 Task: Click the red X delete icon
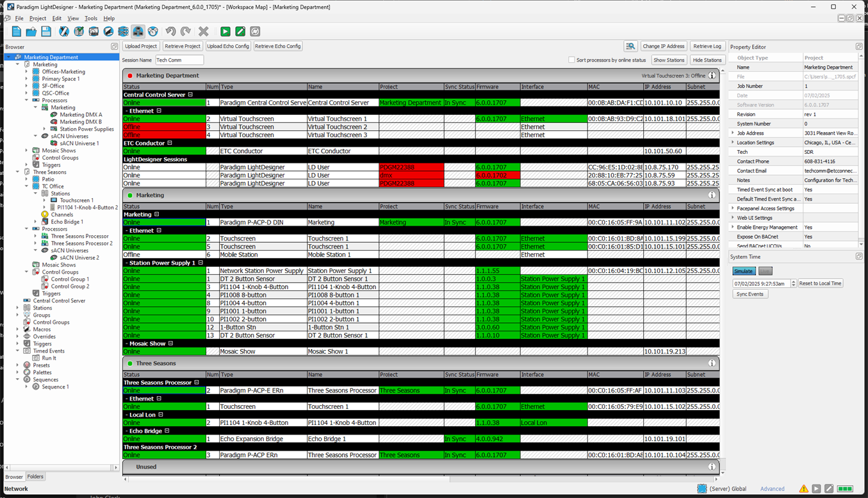(204, 31)
